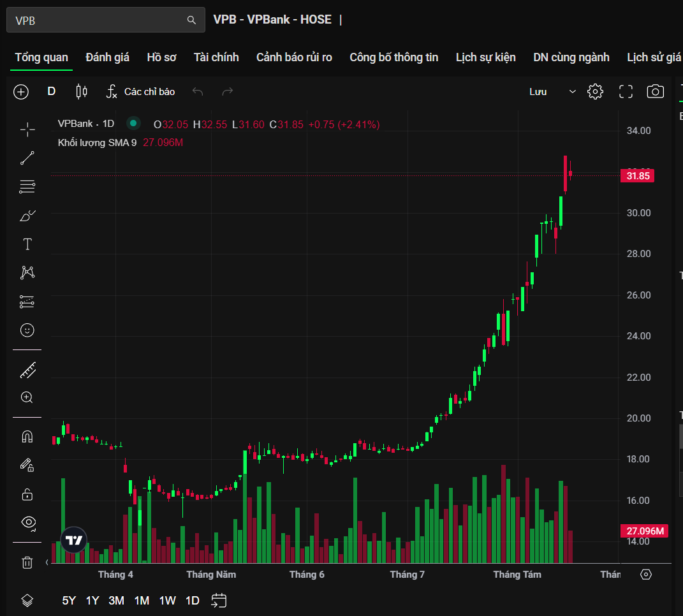Select the crosshair cursor tool
This screenshot has height=616, width=683.
[x=27, y=129]
